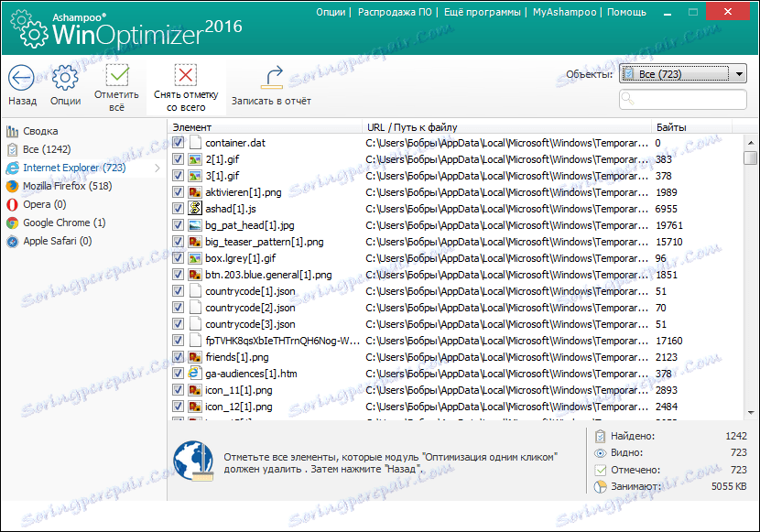Screen dimensions: 760x532
Task: Toggle checkbox for icon_11[1].png
Action: pyautogui.click(x=178, y=389)
